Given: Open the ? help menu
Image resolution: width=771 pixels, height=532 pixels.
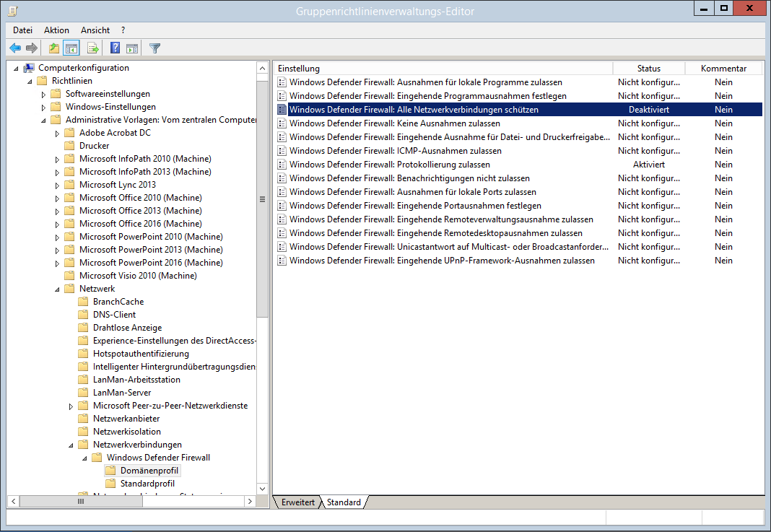Looking at the screenshot, I should pos(123,30).
